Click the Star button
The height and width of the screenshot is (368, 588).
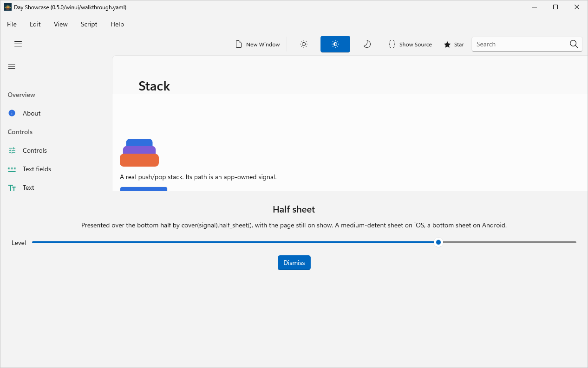click(x=454, y=44)
